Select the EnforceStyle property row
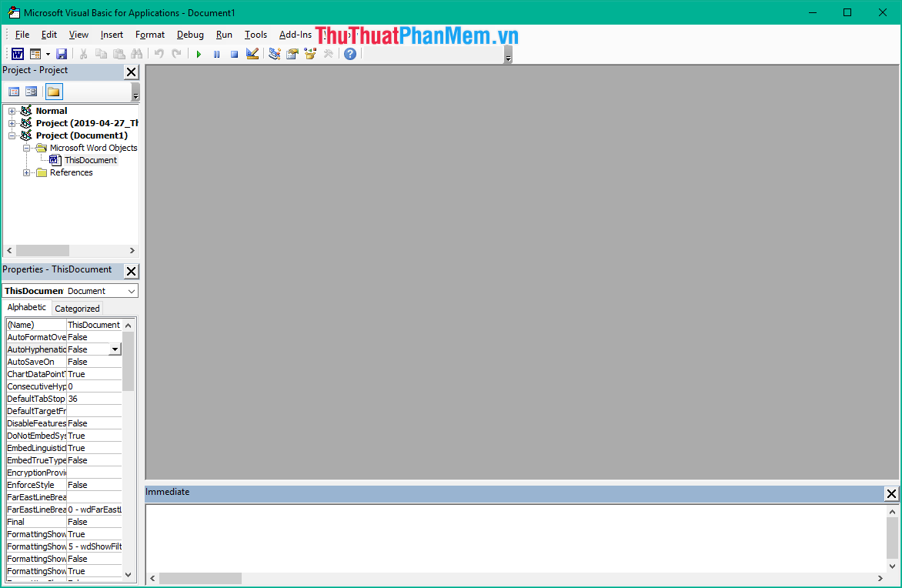This screenshot has width=902, height=588. [x=64, y=485]
